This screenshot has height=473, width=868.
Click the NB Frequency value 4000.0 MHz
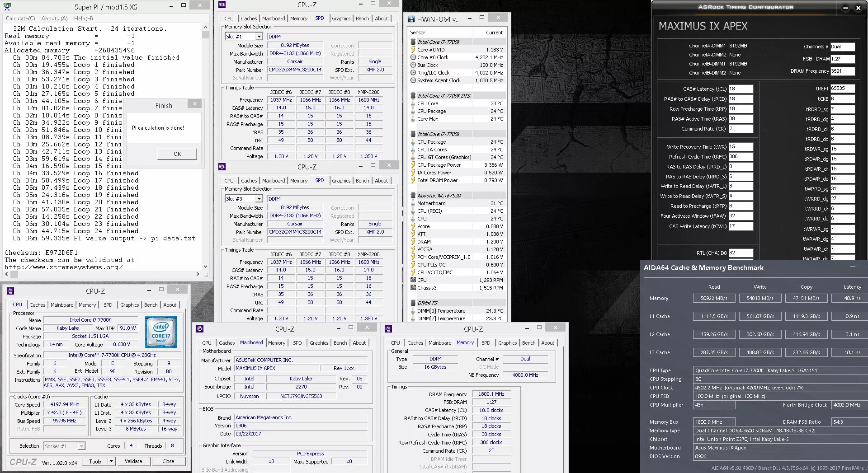pyautogui.click(x=525, y=375)
